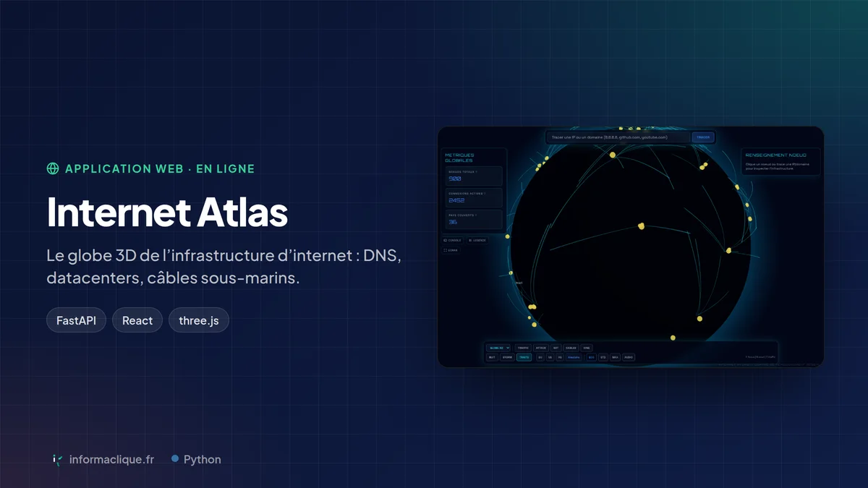Screen dimensions: 868x488
Task: Click the React tag
Action: point(137,320)
